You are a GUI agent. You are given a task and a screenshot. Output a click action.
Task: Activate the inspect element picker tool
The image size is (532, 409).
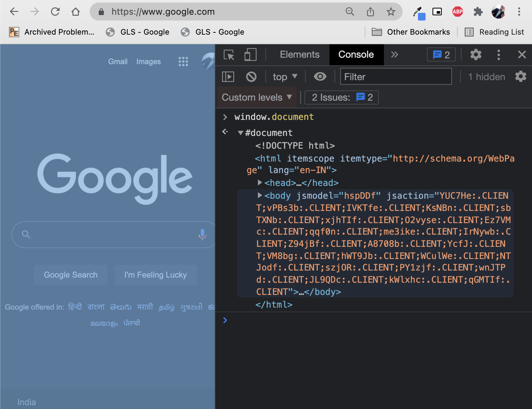coord(229,55)
